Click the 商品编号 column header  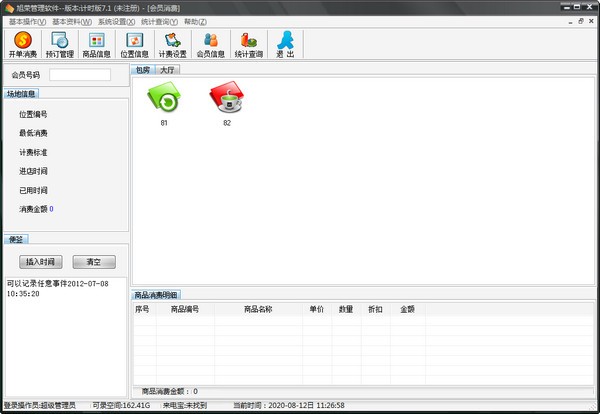(x=185, y=309)
